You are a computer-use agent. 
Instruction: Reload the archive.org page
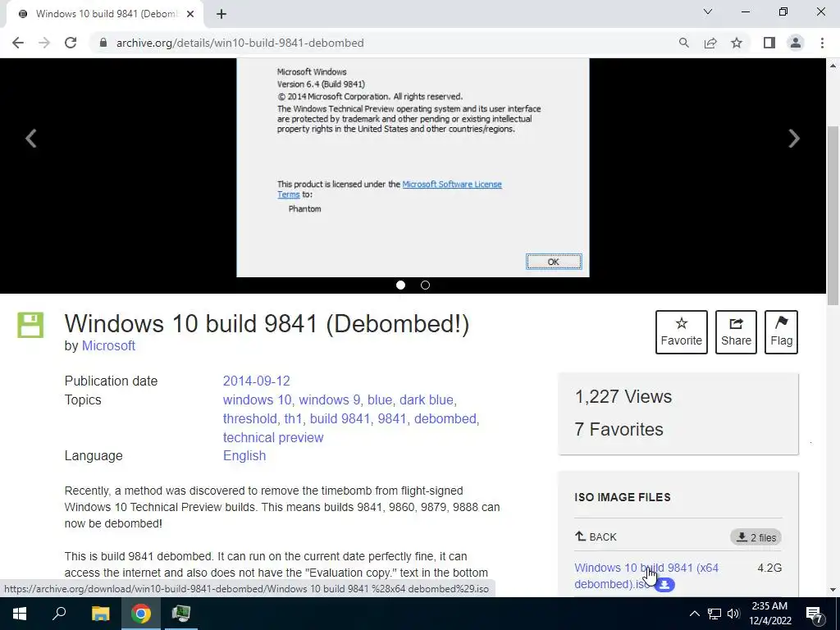pos(71,43)
